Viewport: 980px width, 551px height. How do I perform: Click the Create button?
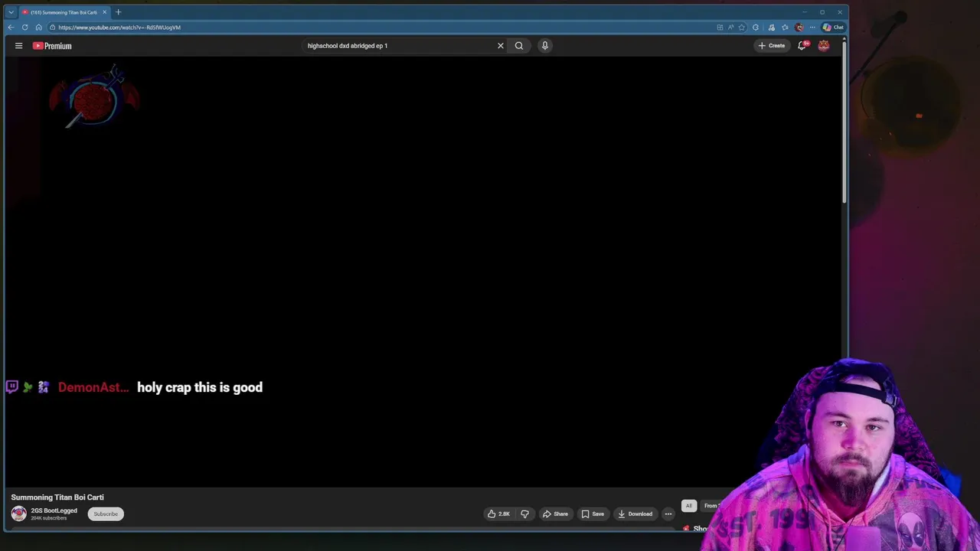(x=772, y=46)
